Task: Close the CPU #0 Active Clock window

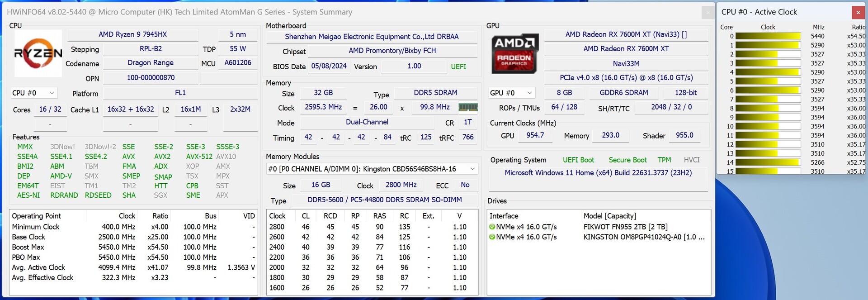Action: (x=858, y=12)
